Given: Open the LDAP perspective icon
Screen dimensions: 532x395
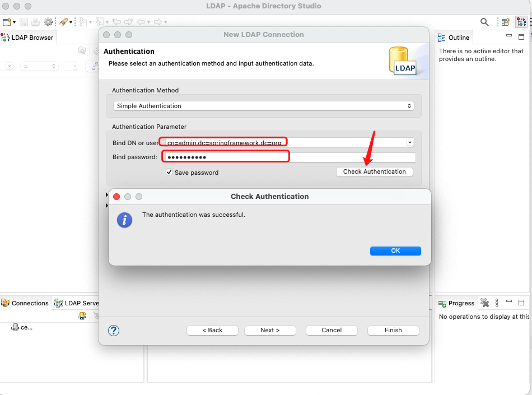Looking at the screenshot, I should [x=521, y=22].
